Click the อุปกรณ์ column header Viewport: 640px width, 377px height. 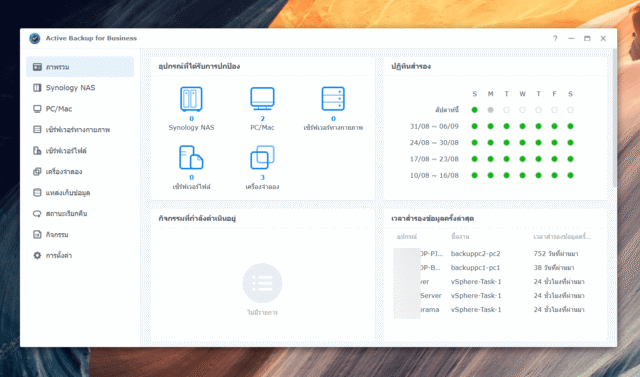407,237
